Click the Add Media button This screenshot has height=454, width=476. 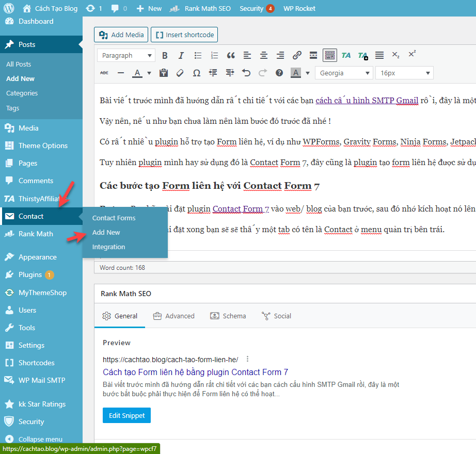coord(121,35)
